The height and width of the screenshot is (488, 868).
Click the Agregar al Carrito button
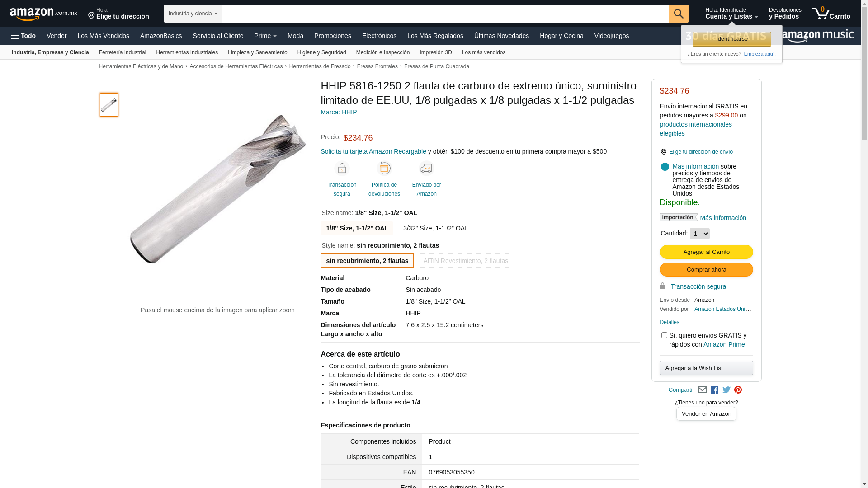(x=706, y=252)
